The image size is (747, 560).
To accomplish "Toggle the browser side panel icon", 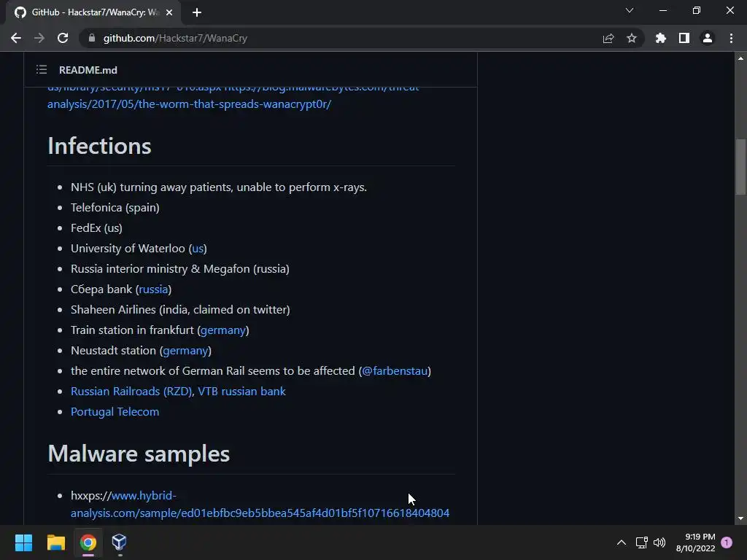I will click(684, 38).
